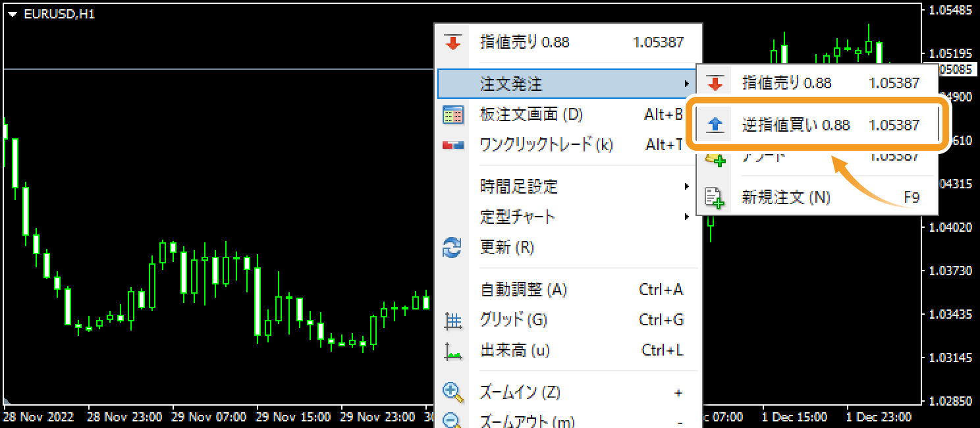Select 新規注文 (N) F9
This screenshot has width=980, height=428.
(817, 198)
